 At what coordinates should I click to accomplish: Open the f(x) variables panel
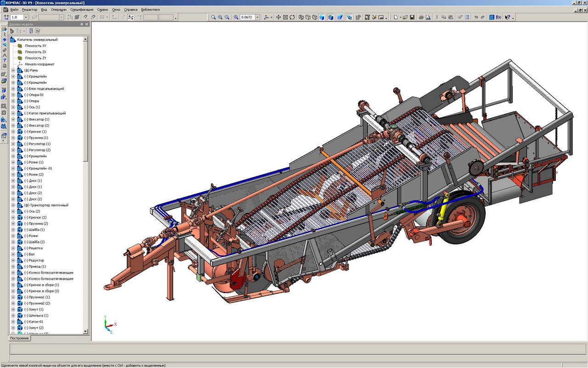click(498, 17)
